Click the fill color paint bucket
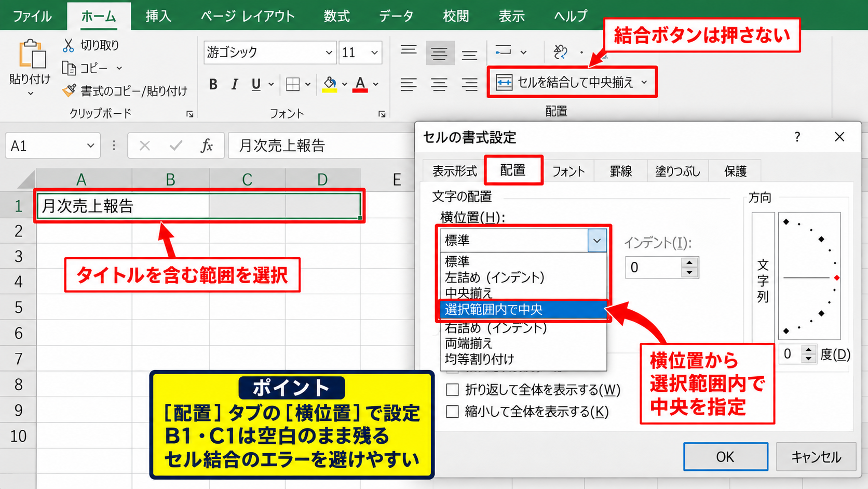Screen dimensions: 868x489 pyautogui.click(x=330, y=84)
